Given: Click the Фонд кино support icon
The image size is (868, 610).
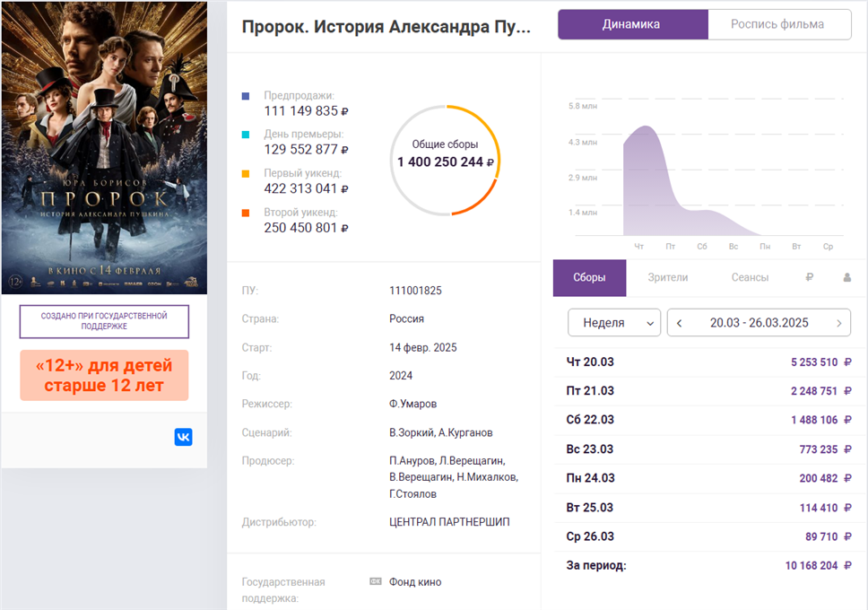Looking at the screenshot, I should point(376,581).
